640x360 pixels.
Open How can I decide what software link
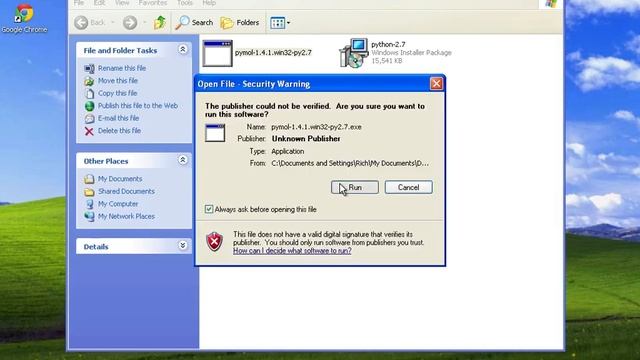[292, 251]
